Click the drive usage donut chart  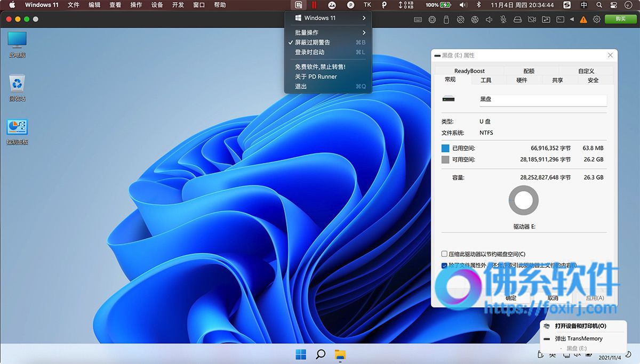pyautogui.click(x=524, y=200)
